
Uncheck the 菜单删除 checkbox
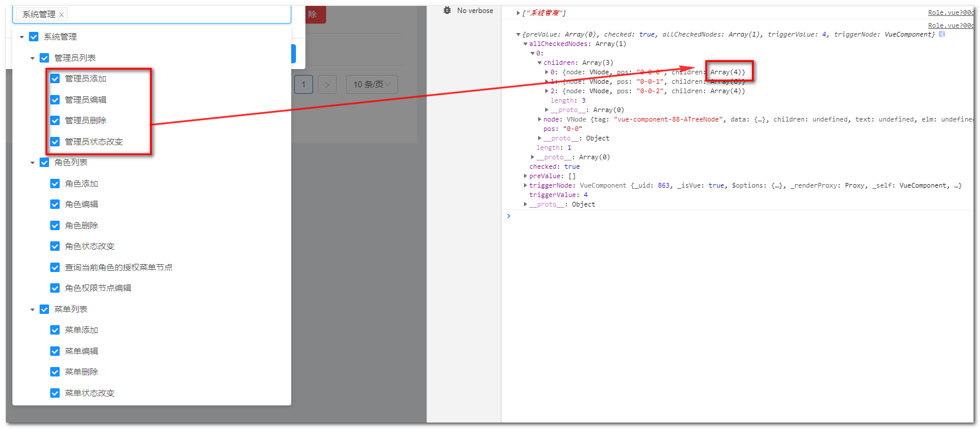click(55, 372)
